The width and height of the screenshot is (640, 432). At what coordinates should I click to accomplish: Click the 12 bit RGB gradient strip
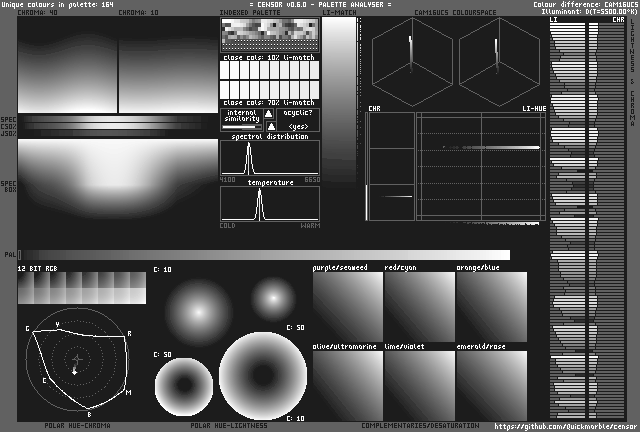coord(81,289)
